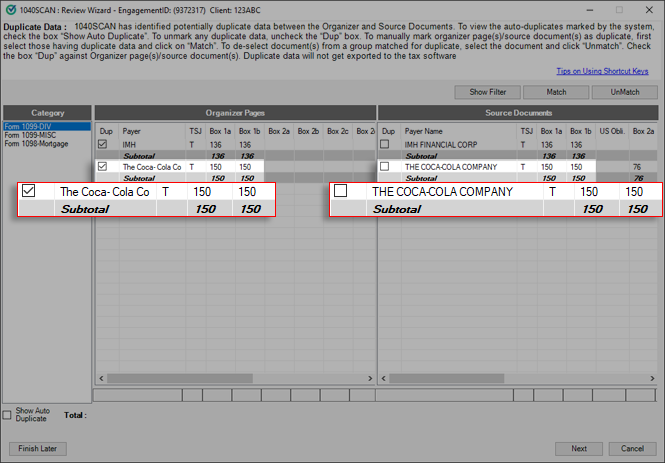
Task: Click the 1040SCAN app icon in title bar
Action: click(11, 10)
